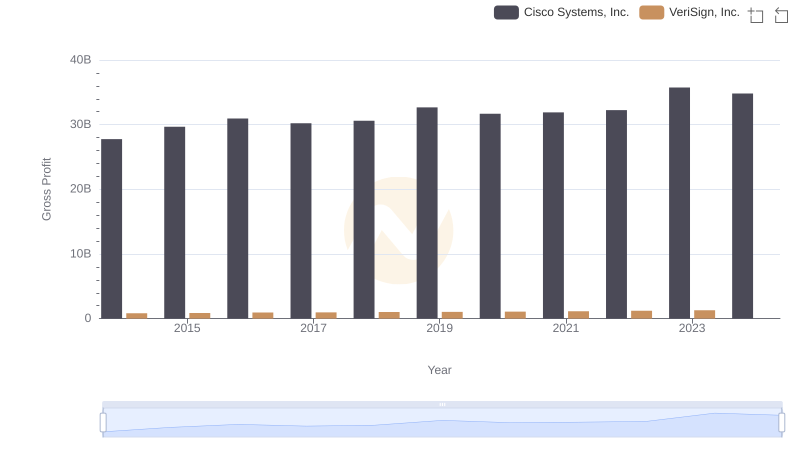Click the 10B y-axis label
The height and width of the screenshot is (461, 800).
tap(81, 254)
